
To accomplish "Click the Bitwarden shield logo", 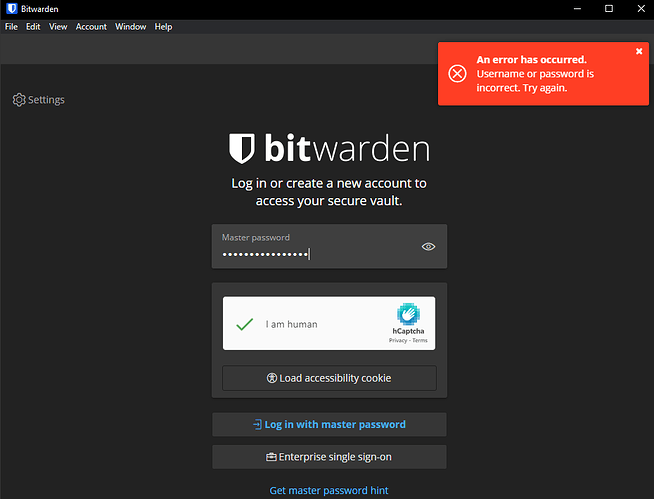I will tap(241, 149).
